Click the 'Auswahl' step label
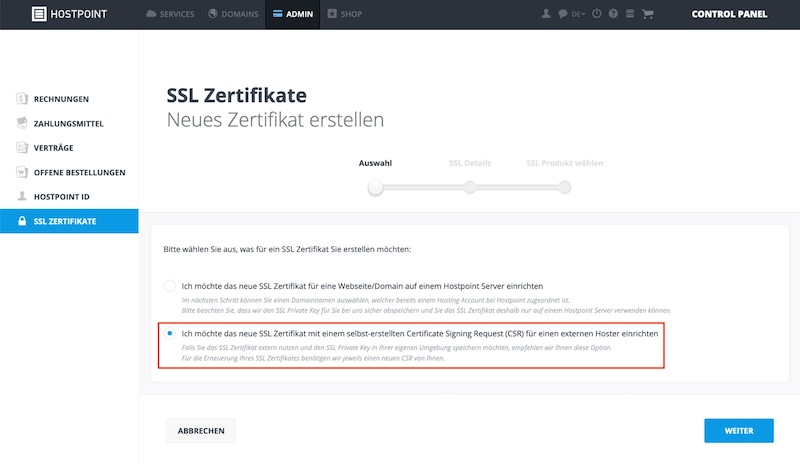The height and width of the screenshot is (464, 800). point(376,163)
